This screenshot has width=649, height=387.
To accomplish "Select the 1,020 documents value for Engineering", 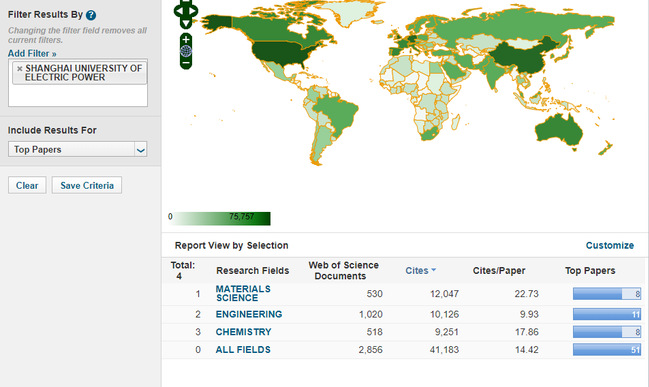I will click(x=370, y=314).
